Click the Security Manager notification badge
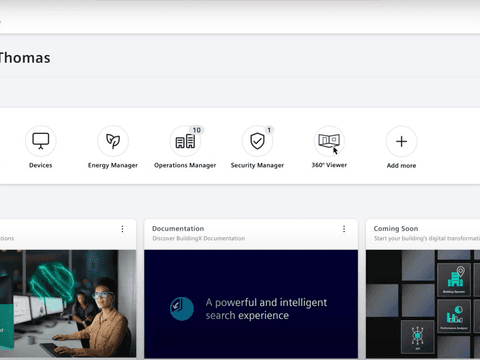The height and width of the screenshot is (360, 480). (269, 130)
